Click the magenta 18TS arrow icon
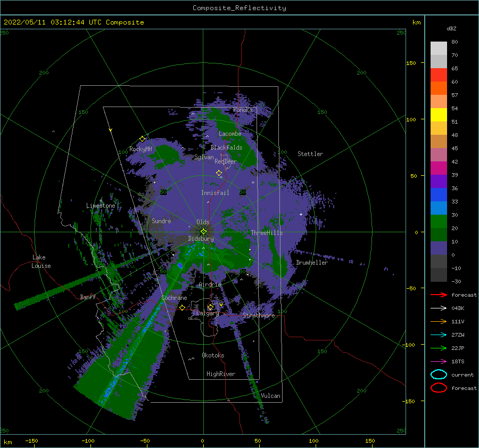Image resolution: width=479 pixels, height=448 pixels. [x=439, y=362]
